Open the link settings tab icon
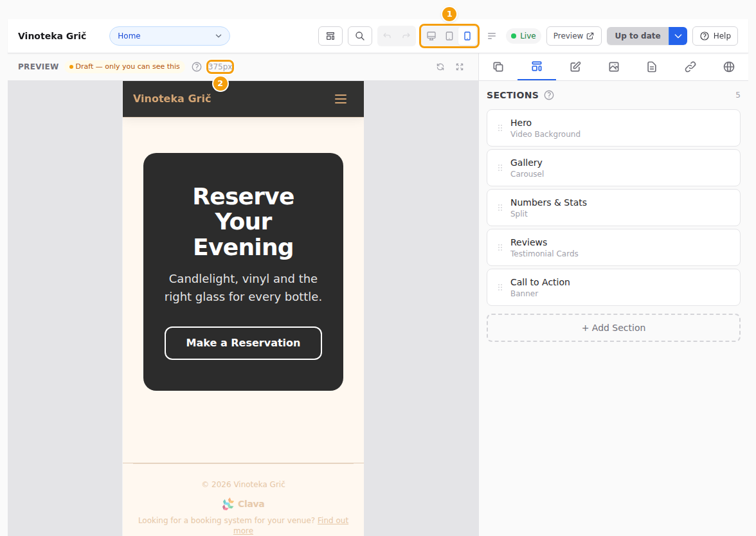This screenshot has height=536, width=756. click(x=690, y=67)
